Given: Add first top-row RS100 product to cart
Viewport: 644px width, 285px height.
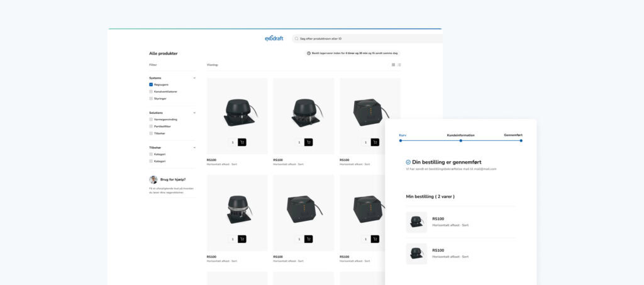Looking at the screenshot, I should point(242,142).
